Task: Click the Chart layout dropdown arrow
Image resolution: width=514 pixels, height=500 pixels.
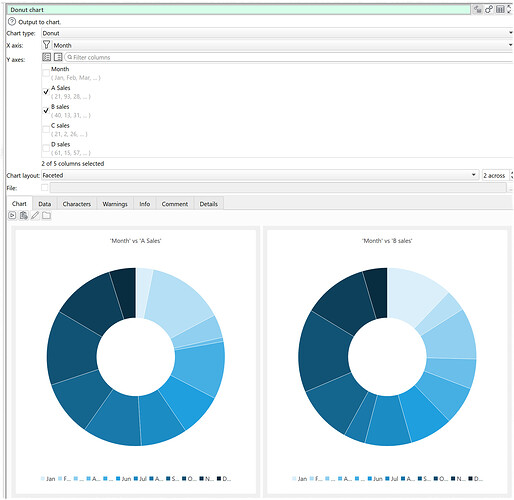Action: point(473,175)
